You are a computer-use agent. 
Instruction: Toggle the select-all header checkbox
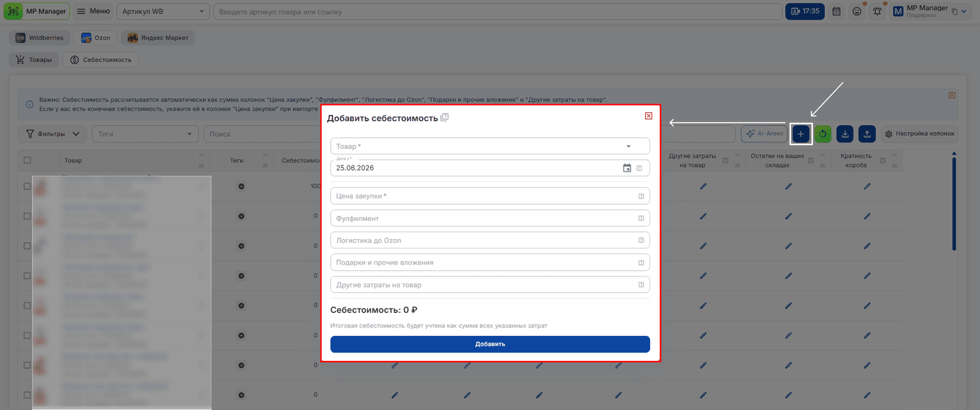[27, 160]
